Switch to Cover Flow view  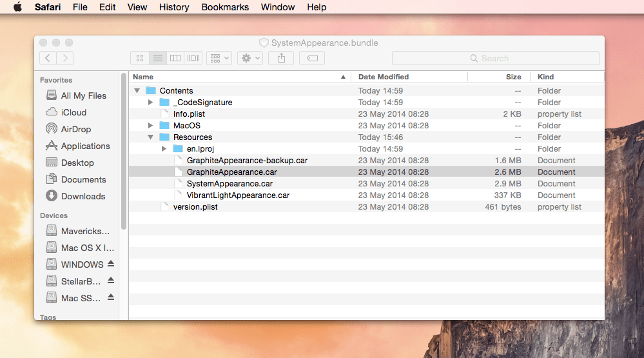(193, 58)
